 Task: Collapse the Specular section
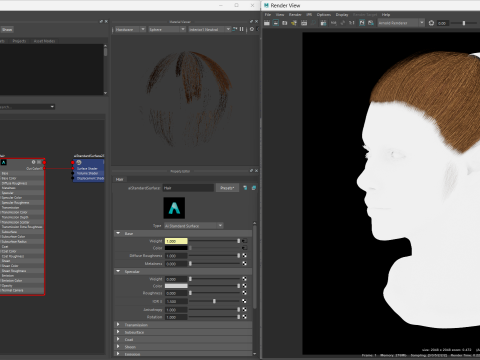coord(118,271)
